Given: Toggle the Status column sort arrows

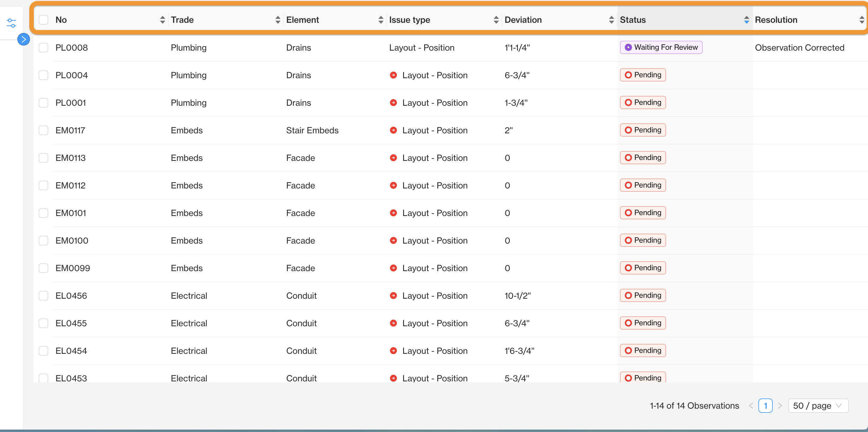Looking at the screenshot, I should pyautogui.click(x=746, y=20).
